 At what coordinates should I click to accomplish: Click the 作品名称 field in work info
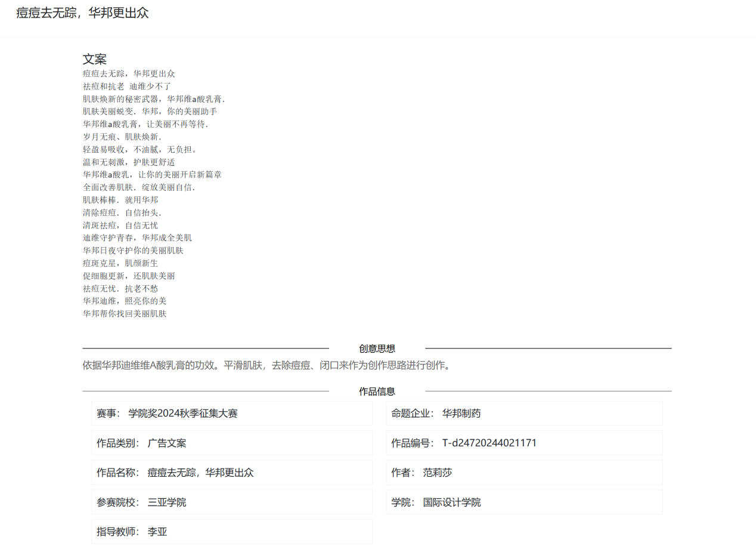coord(231,473)
